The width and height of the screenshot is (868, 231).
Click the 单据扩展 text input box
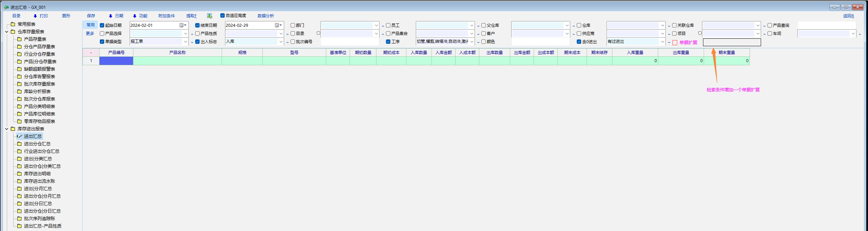[732, 42]
